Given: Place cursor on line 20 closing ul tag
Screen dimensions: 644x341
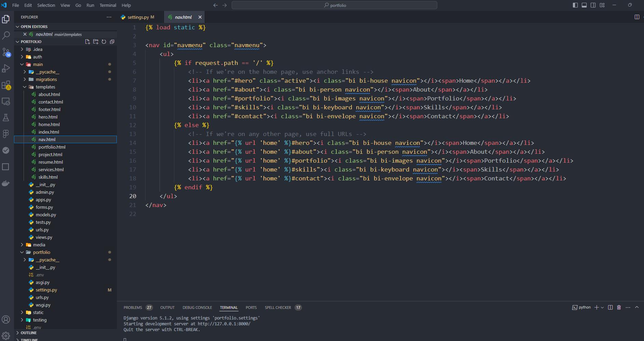Looking at the screenshot, I should tap(168, 196).
